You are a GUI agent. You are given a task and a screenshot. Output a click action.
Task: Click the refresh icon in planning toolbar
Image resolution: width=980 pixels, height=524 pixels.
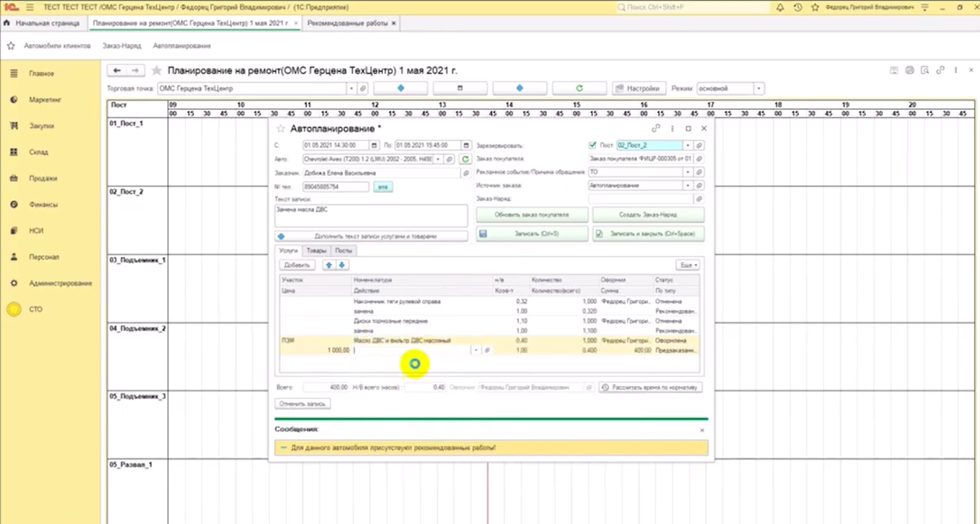[x=579, y=88]
